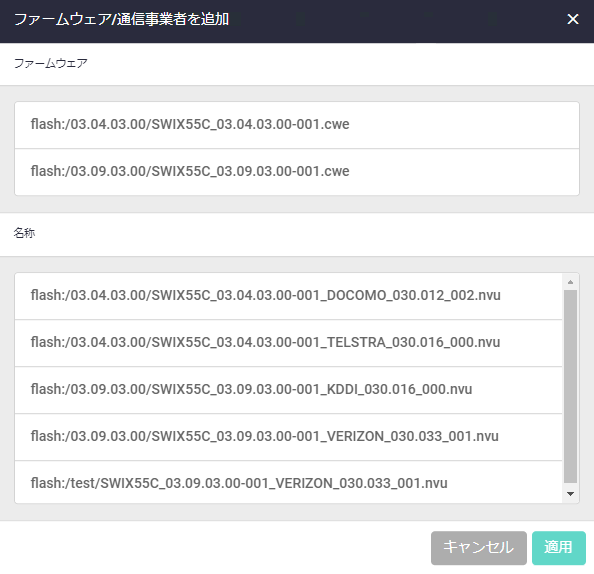Select firmware SWIX55C_03.04.03.00-001.cwe

(x=297, y=125)
